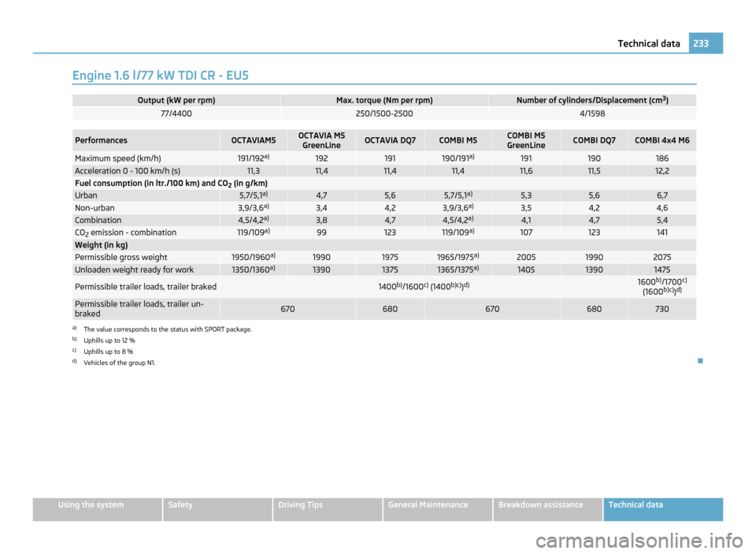Select the OCTAVIAM5 column header
The width and height of the screenshot is (756, 554).
pyautogui.click(x=254, y=140)
